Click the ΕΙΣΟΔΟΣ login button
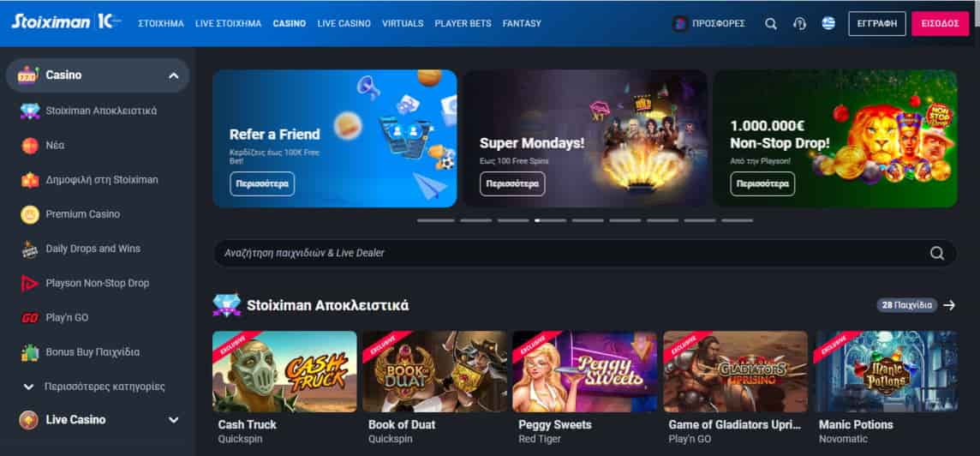 [x=940, y=24]
